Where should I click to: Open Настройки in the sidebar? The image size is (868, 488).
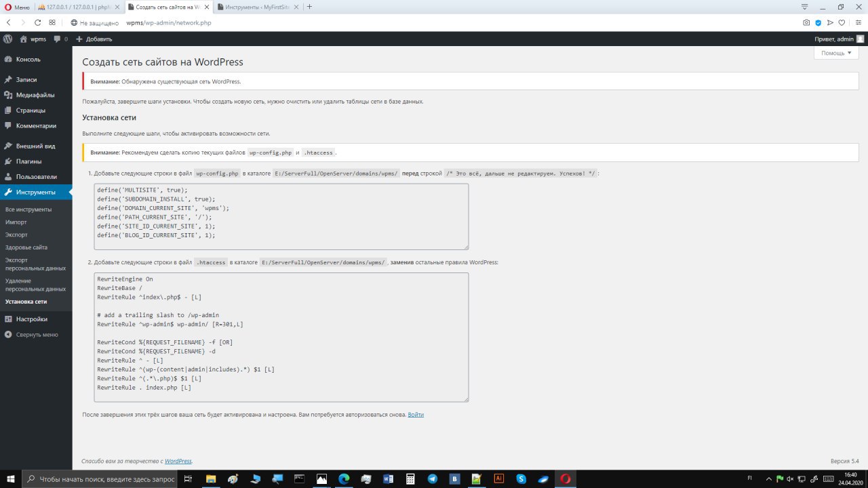(36, 319)
